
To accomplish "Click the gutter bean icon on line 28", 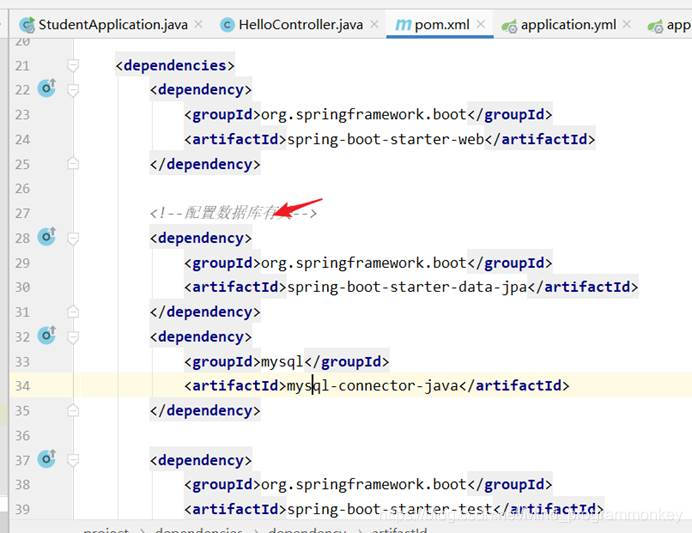I will pos(47,236).
